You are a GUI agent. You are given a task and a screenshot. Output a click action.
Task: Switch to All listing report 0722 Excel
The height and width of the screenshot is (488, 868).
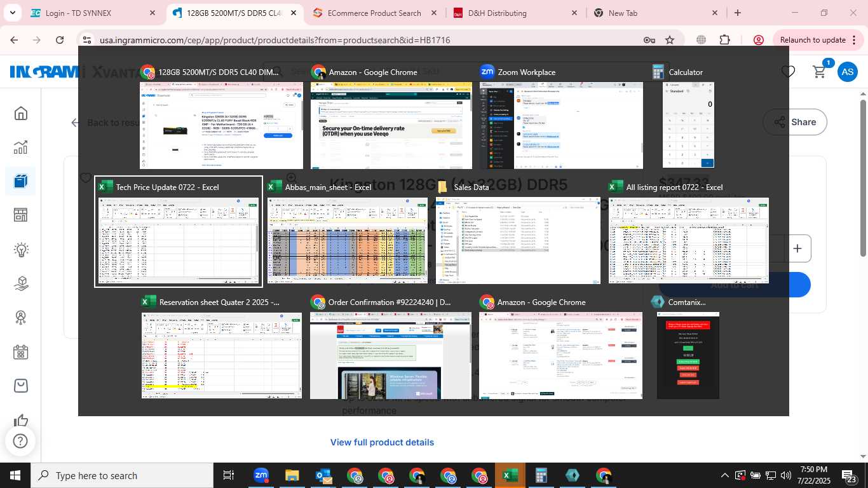click(689, 232)
